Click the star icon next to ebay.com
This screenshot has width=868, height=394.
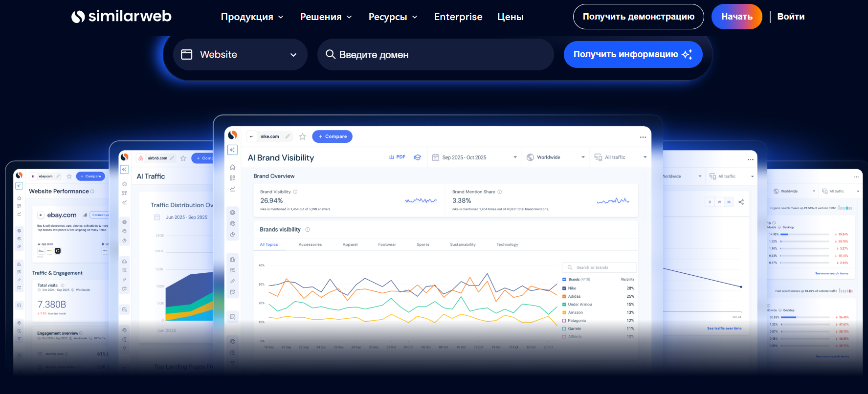[x=69, y=176]
